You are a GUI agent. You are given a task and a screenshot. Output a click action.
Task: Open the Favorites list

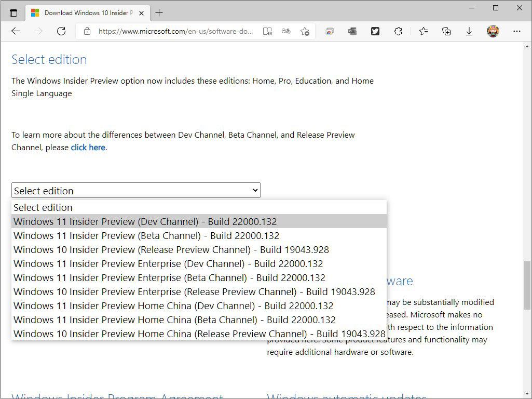(424, 31)
